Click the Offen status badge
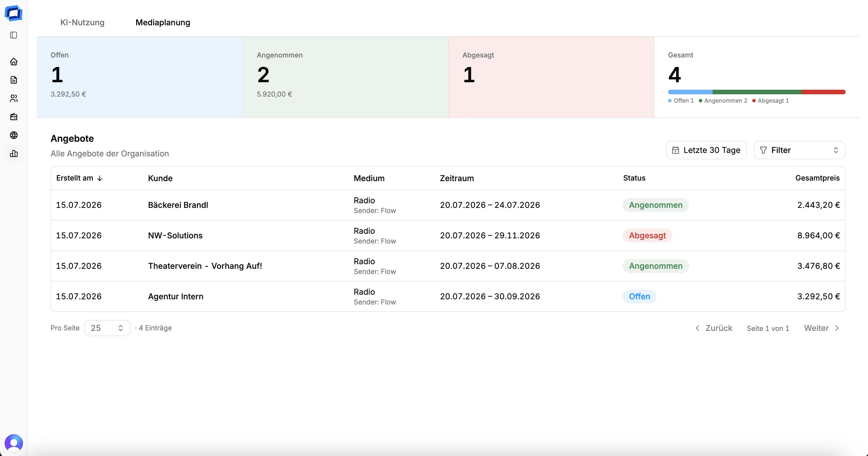The width and height of the screenshot is (868, 456). tap(639, 296)
